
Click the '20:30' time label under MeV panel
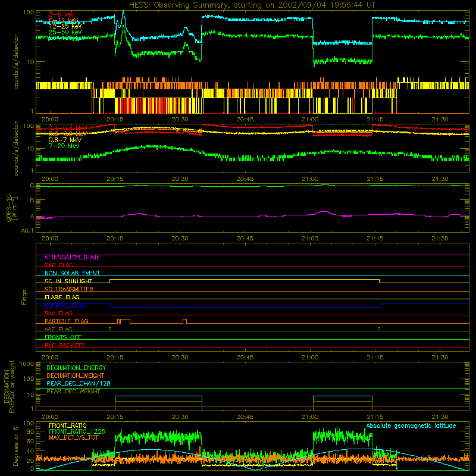[x=180, y=179]
